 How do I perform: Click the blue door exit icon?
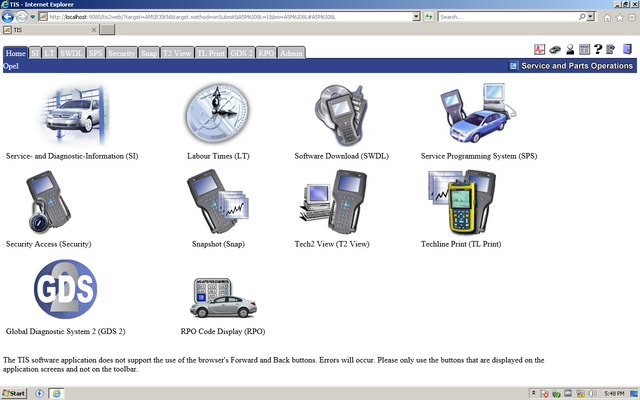627,49
